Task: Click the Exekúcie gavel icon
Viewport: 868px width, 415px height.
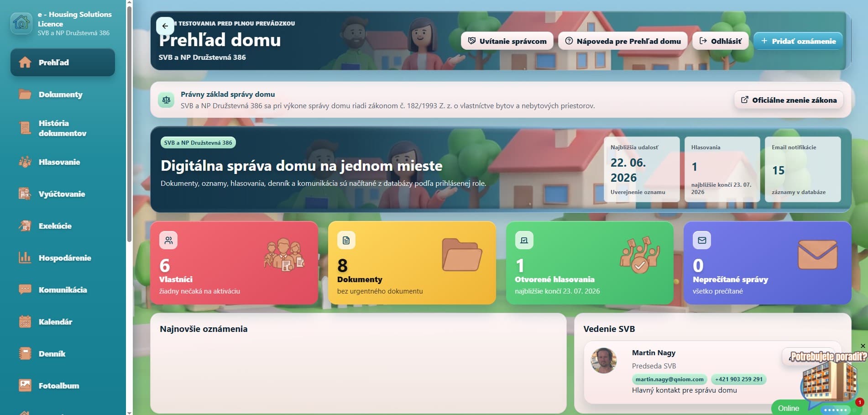Action: pyautogui.click(x=25, y=226)
